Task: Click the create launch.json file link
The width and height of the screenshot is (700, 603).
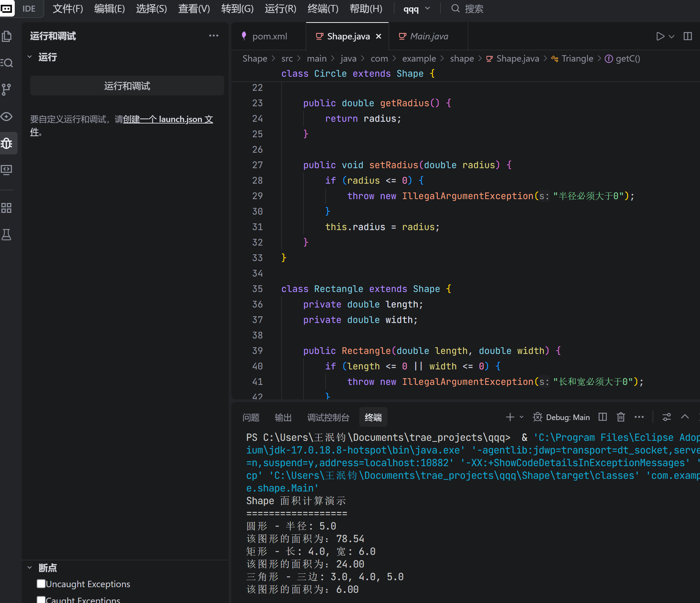Action: point(168,119)
